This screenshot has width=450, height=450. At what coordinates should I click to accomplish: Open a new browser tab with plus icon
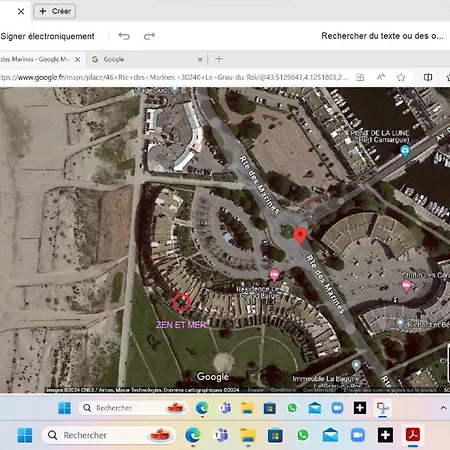pyautogui.click(x=219, y=59)
